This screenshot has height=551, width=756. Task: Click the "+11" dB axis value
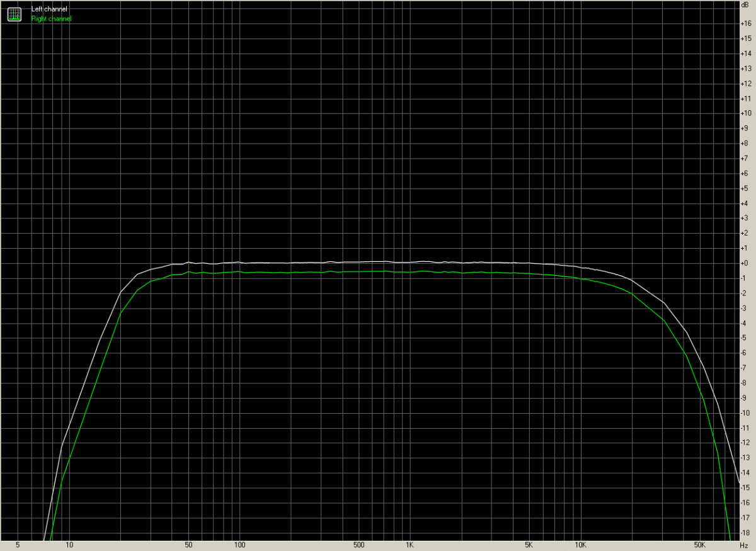(747, 99)
